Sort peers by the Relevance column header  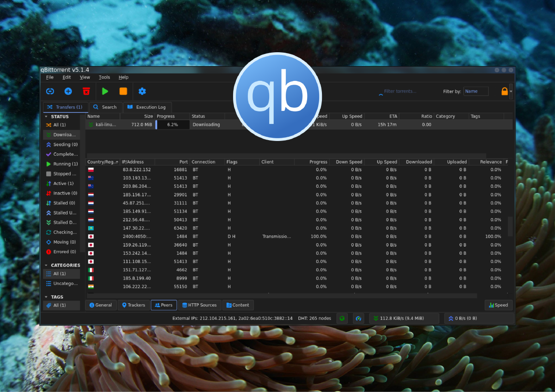tap(486, 162)
